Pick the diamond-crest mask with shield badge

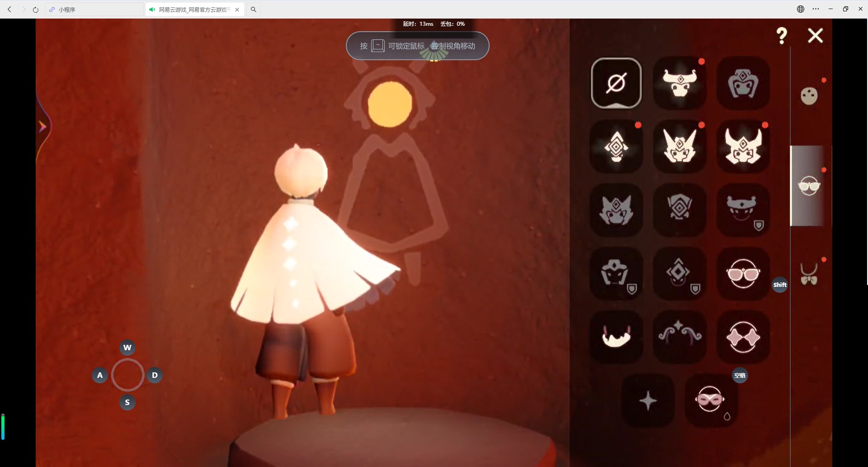click(x=679, y=273)
